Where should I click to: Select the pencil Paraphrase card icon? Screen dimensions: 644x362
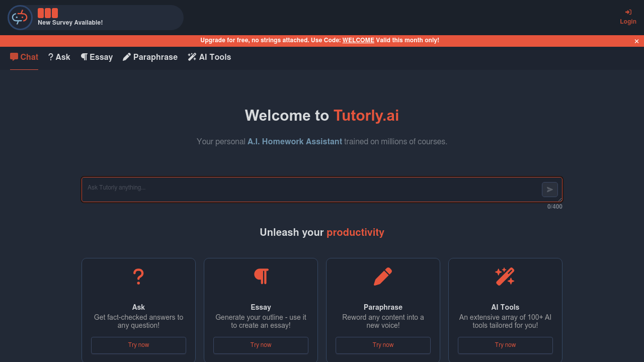click(383, 277)
